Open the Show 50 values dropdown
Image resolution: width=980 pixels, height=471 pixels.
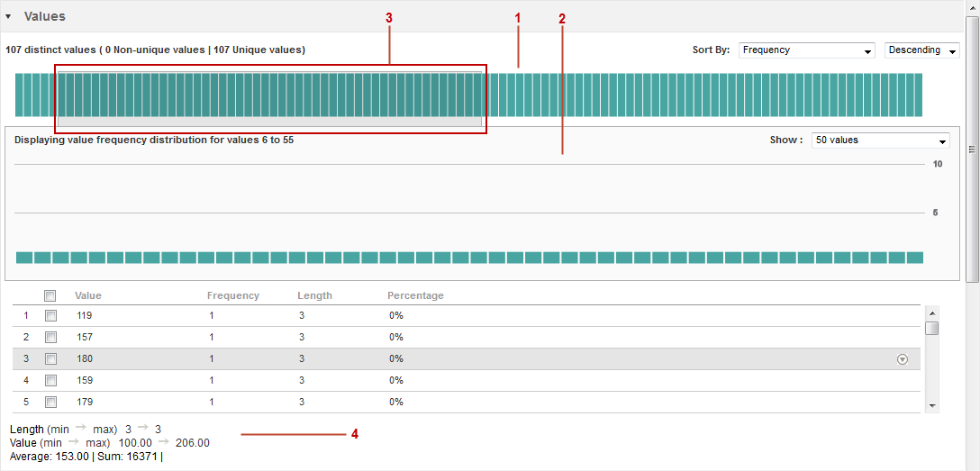(x=880, y=140)
